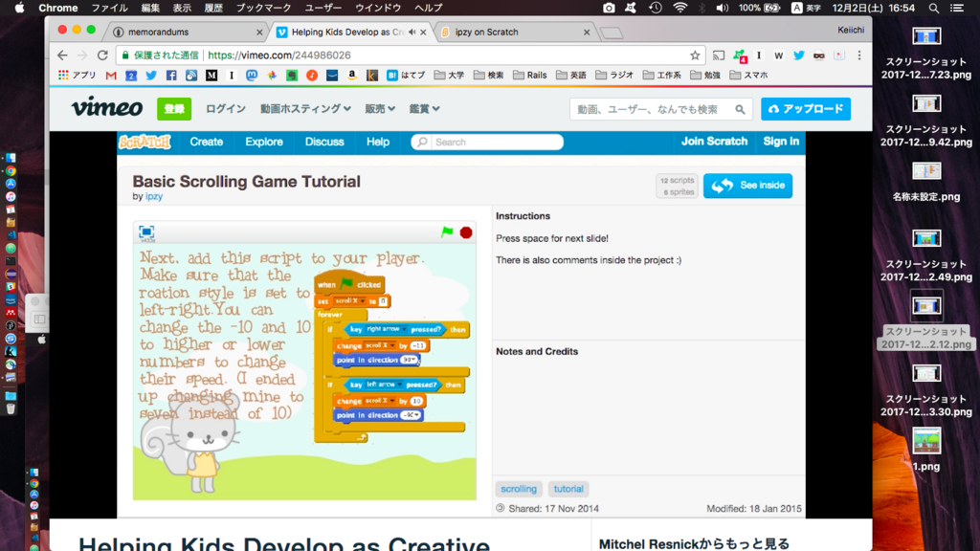Click the Twitter extension icon in toolbar

[799, 55]
